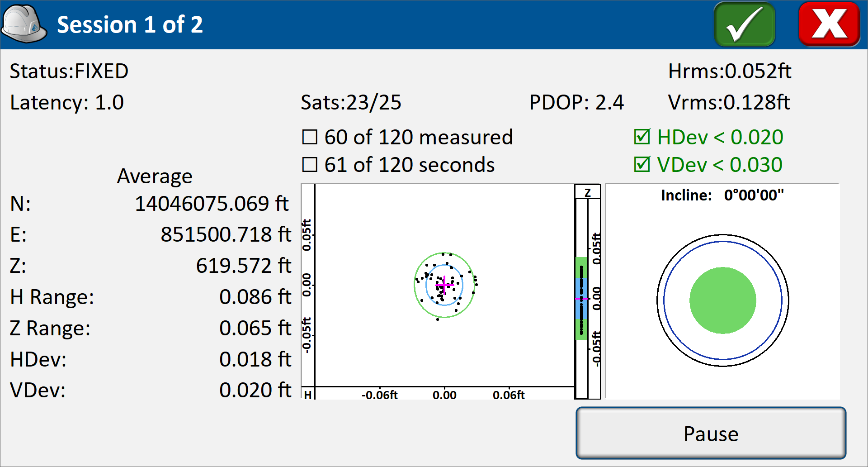This screenshot has width=868, height=467.
Task: Accept session with green checkmark button
Action: (x=745, y=24)
